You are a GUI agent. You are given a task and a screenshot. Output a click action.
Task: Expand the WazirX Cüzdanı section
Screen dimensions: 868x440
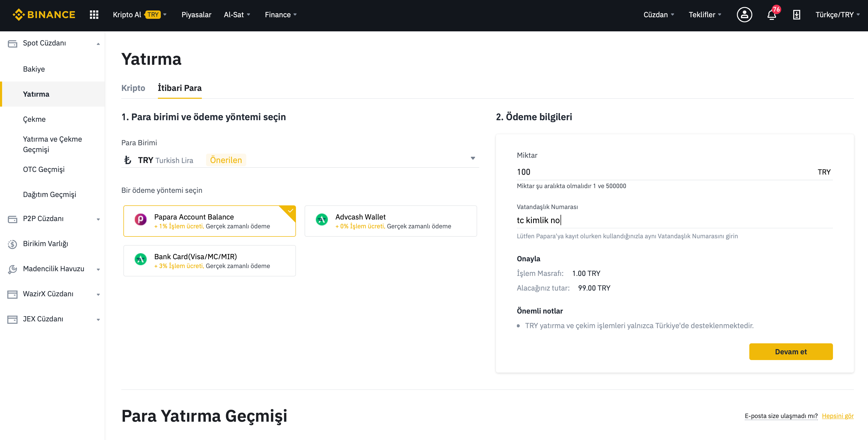pos(98,295)
